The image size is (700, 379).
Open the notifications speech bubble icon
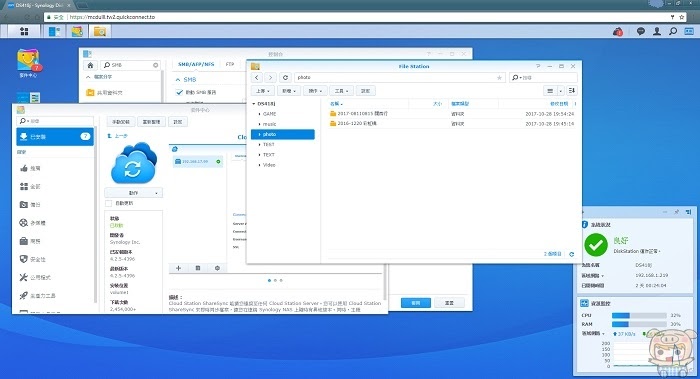click(x=641, y=31)
